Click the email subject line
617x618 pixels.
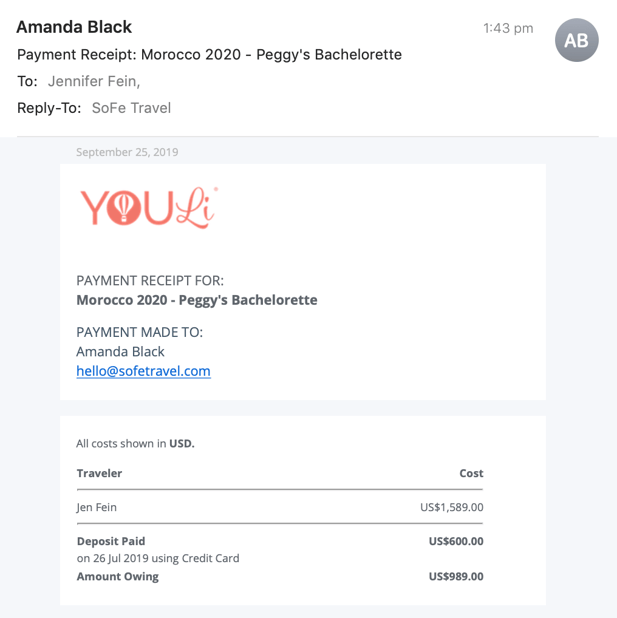click(209, 54)
